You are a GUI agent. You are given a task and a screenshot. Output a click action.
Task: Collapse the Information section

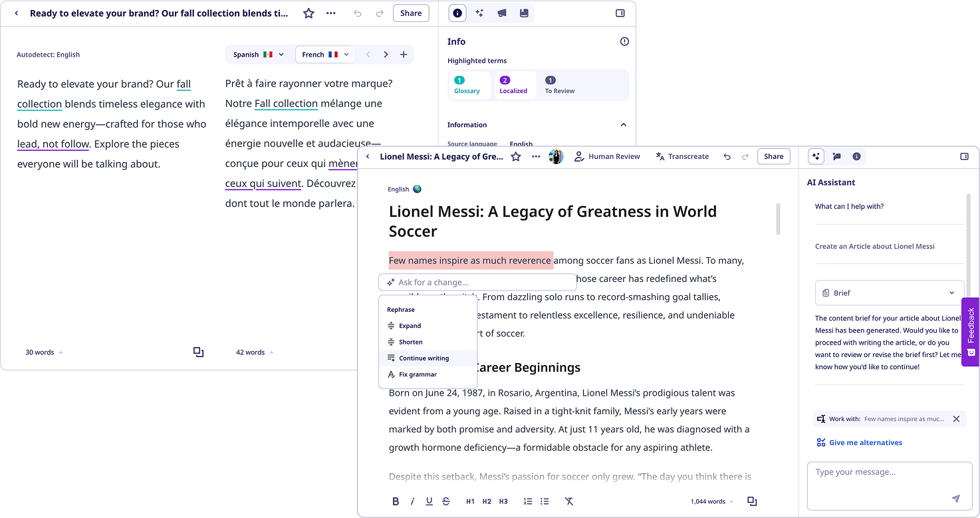(x=624, y=125)
